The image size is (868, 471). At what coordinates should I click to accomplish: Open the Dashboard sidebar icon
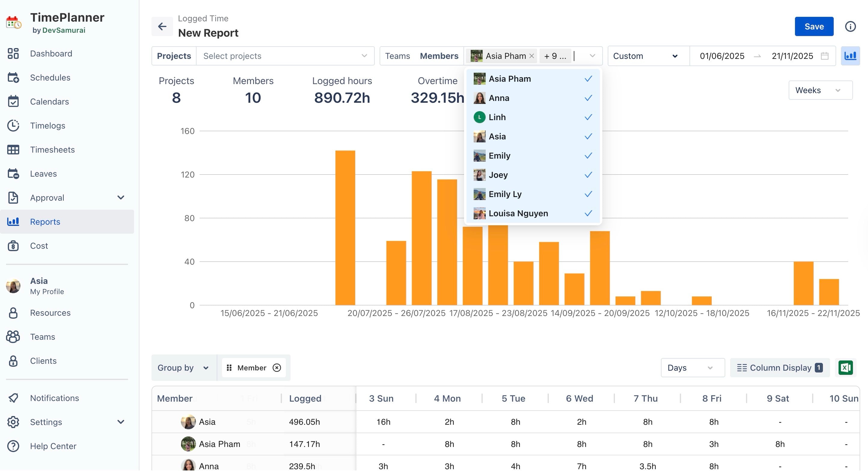tap(13, 53)
